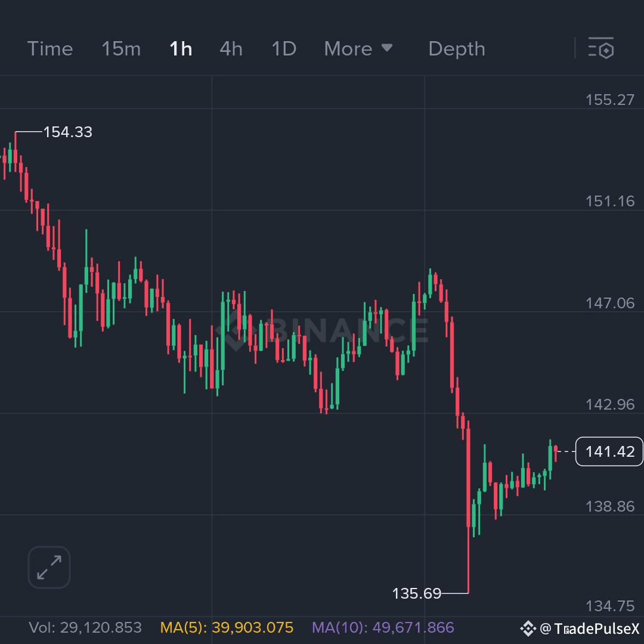Screen dimensions: 644x644
Task: Click the Vol 29,120.853 readout
Action: (85, 627)
